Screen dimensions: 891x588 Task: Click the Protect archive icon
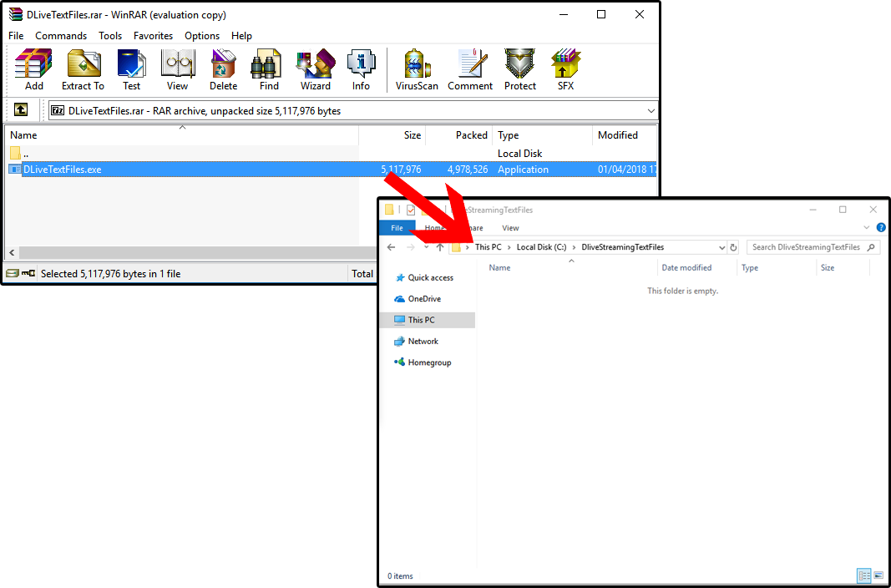tap(519, 69)
